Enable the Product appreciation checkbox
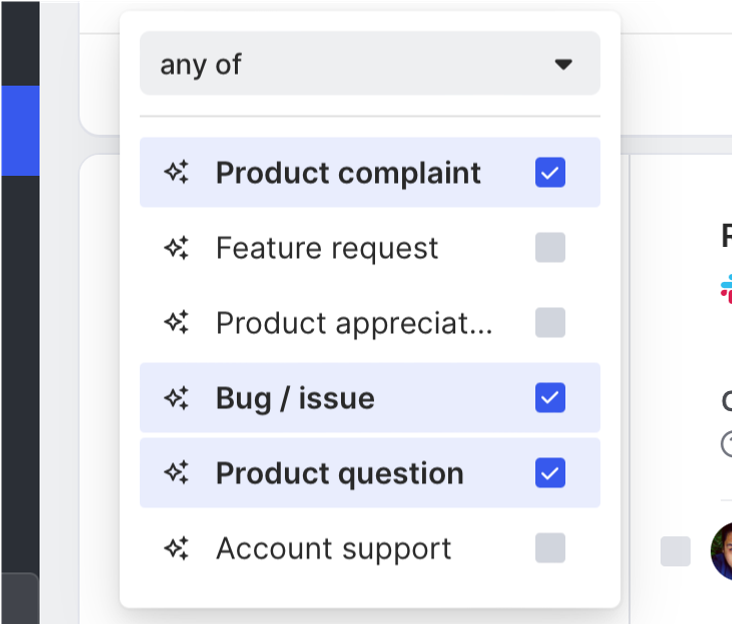This screenshot has width=732, height=624. pos(550,323)
